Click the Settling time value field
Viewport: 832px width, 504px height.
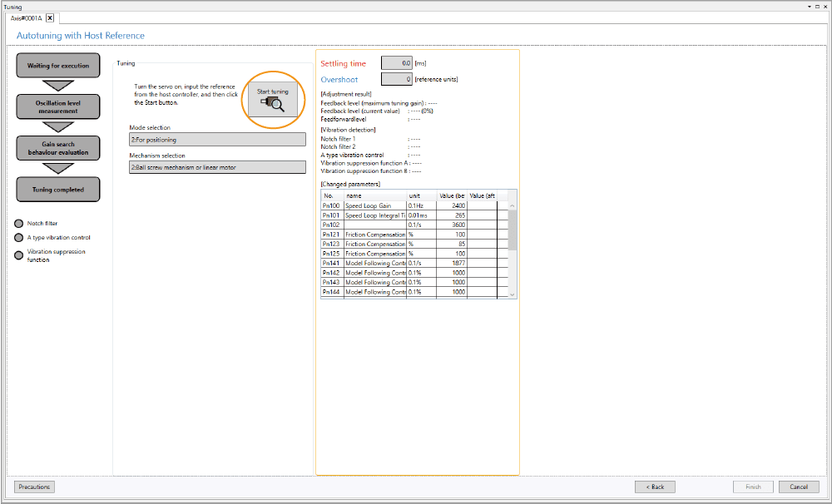[396, 63]
